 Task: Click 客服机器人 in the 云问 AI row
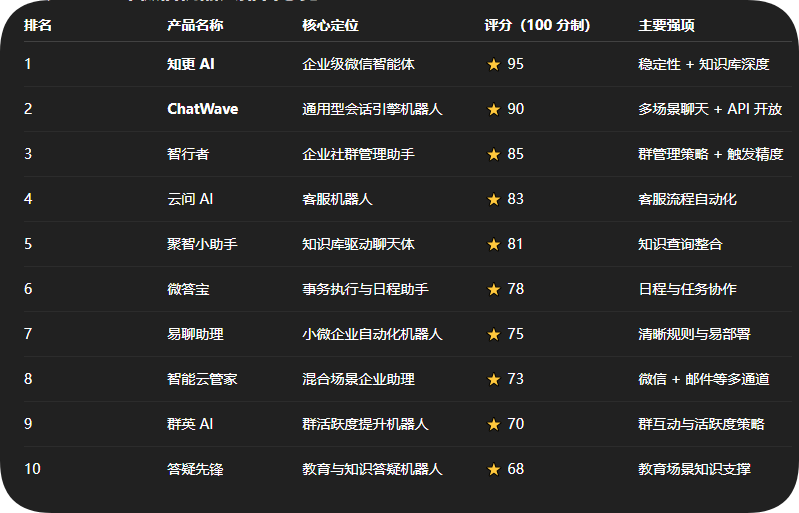337,199
